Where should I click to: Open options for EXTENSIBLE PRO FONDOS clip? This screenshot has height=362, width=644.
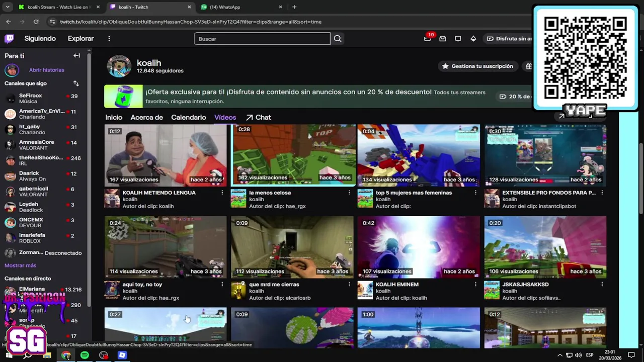pyautogui.click(x=602, y=193)
